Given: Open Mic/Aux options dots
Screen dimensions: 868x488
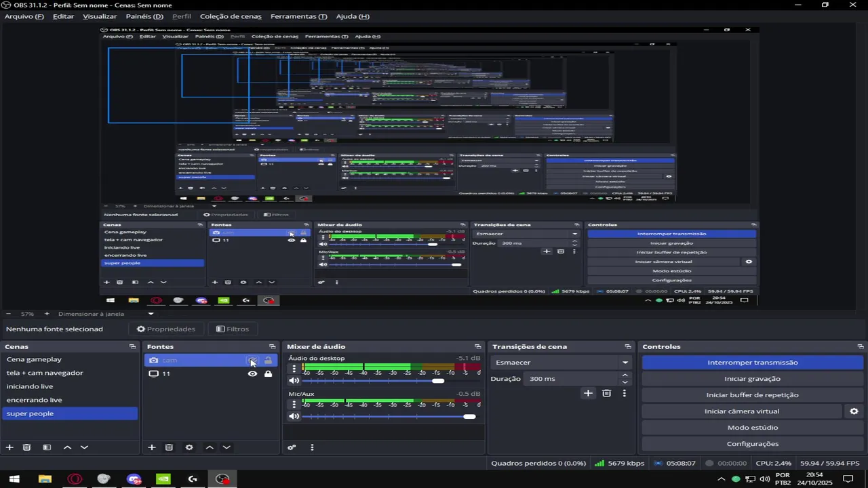Looking at the screenshot, I should point(294,405).
